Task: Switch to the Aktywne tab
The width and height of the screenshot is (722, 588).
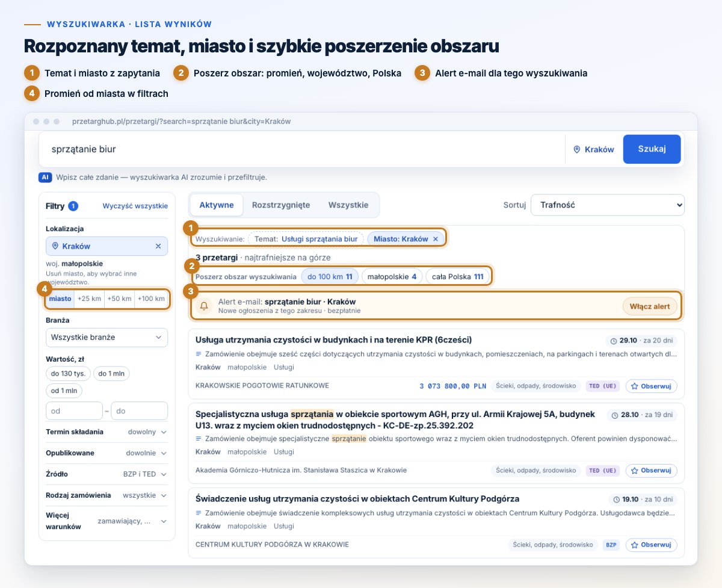Action: pyautogui.click(x=217, y=205)
